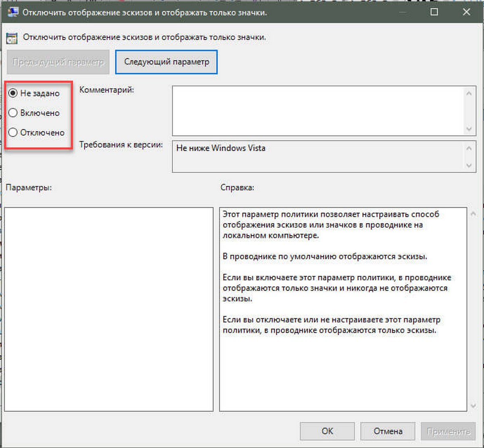Maximize the policy settings window
Screen dimensions: 484x448
434,12
